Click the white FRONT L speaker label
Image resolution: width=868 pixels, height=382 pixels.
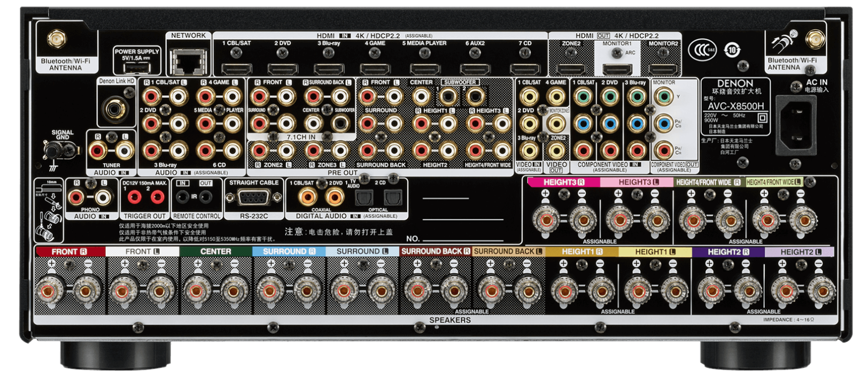[x=143, y=251]
